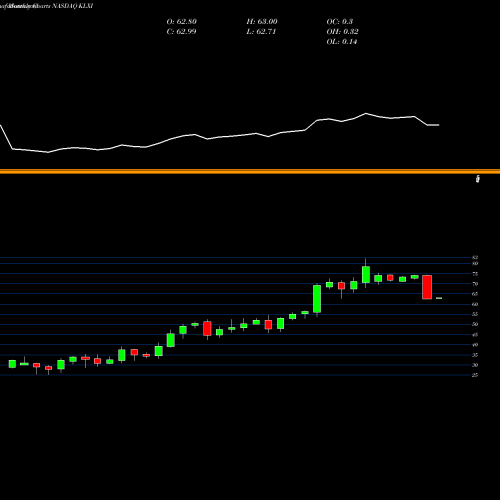Click the 25 price axis label
The height and width of the screenshot is (500, 500).
475,375
